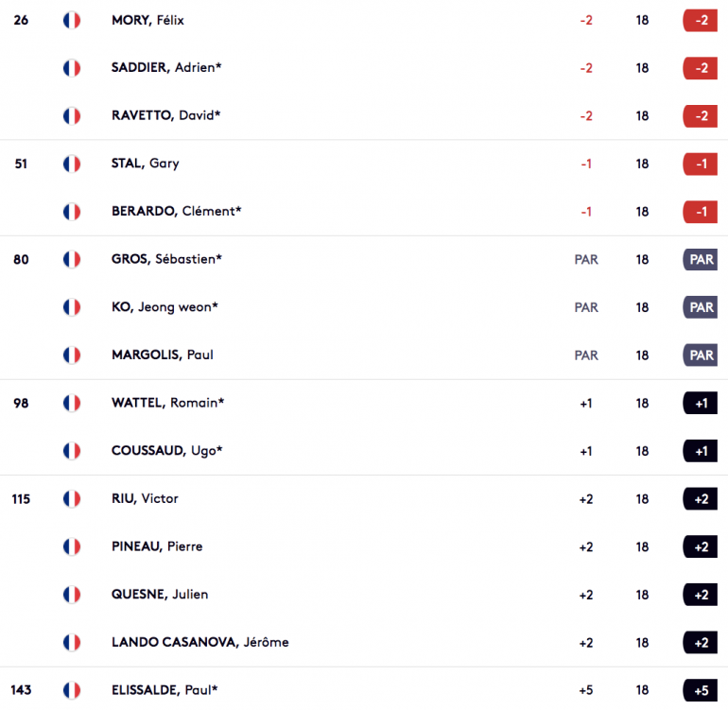Click the flag next to ELISSALDE, Paul

pyautogui.click(x=72, y=690)
